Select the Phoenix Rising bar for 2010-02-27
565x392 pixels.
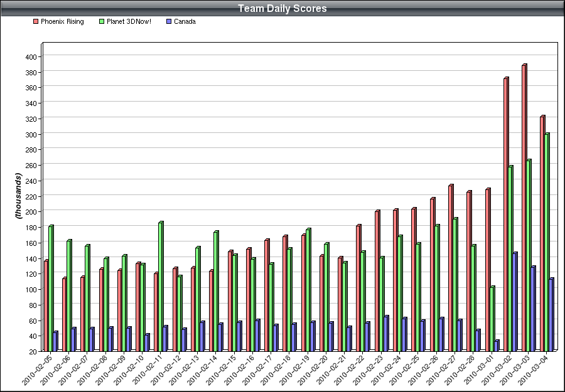click(451, 268)
